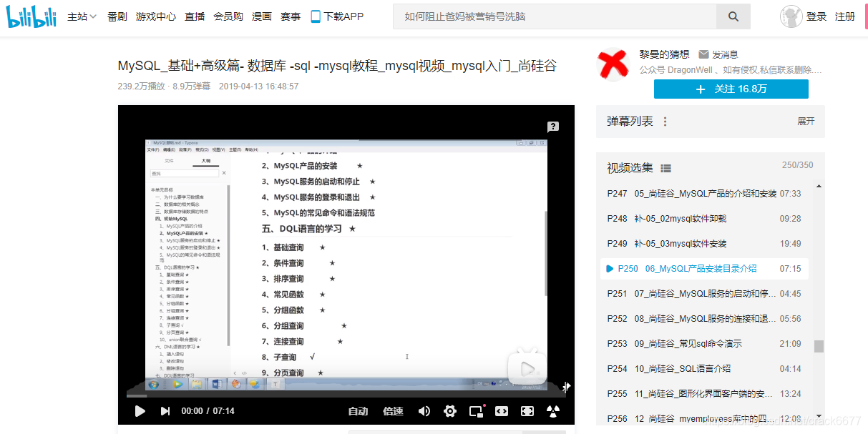This screenshot has width=868, height=434.
Task: Open 会员购 page
Action: tap(228, 16)
